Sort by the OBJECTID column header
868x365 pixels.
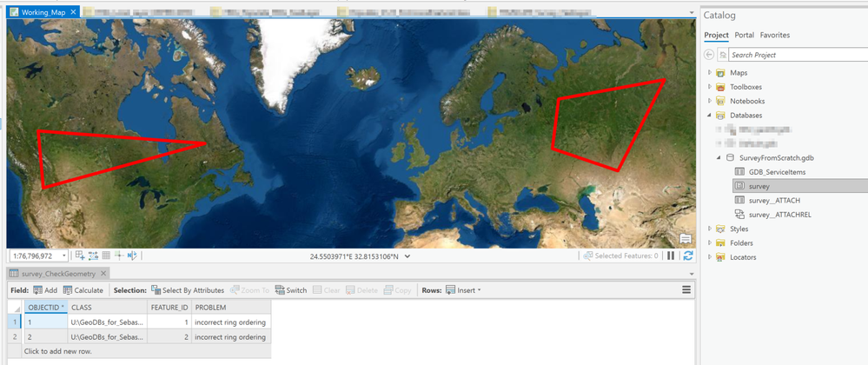pyautogui.click(x=45, y=308)
